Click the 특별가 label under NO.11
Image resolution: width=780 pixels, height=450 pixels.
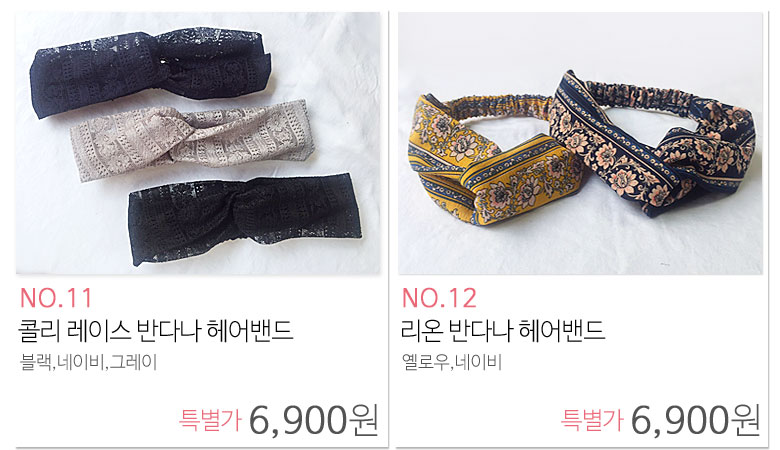click(210, 420)
